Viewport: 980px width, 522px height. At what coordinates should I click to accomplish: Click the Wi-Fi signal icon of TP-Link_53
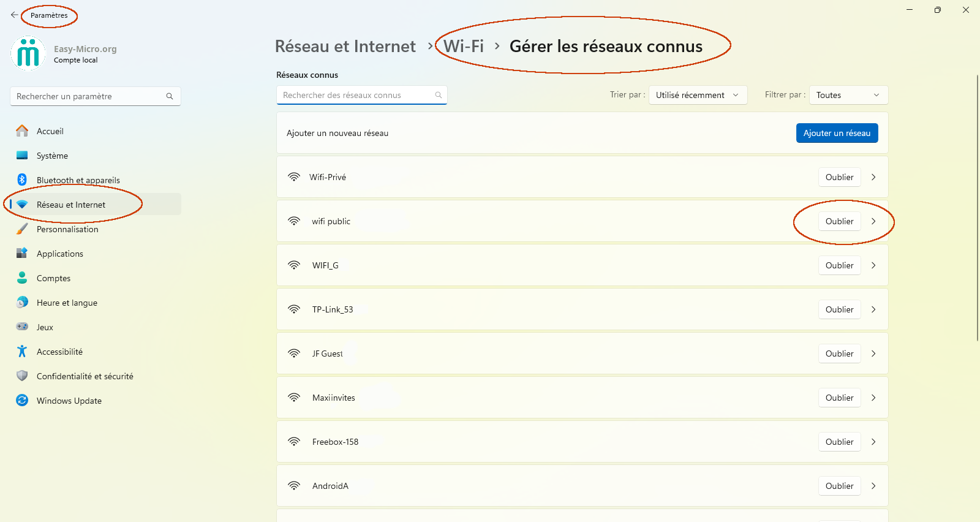(x=294, y=309)
